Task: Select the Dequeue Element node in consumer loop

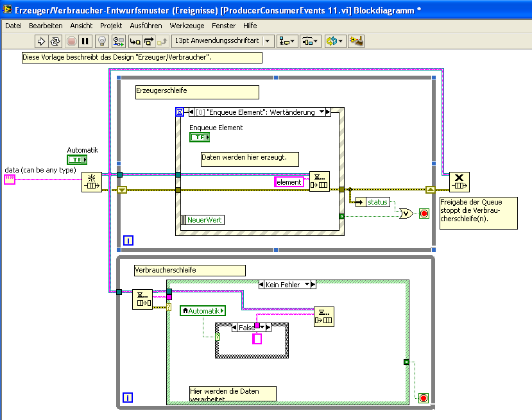Action: point(142,299)
